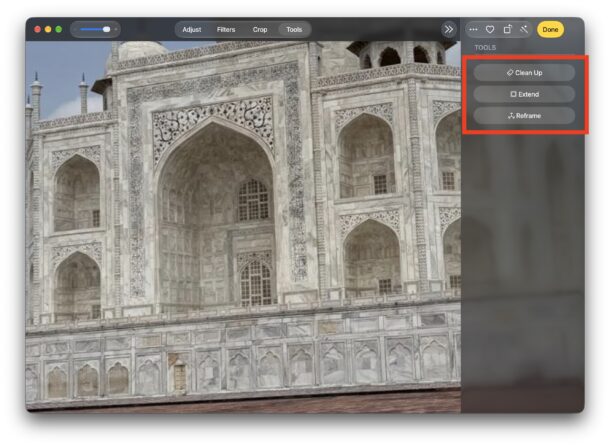Click the Extend tool button
Viewport: 610px width, 447px height.
[524, 94]
